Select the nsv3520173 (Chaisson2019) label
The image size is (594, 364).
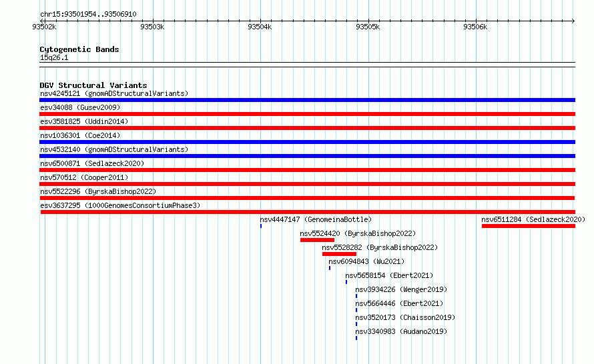coord(405,317)
